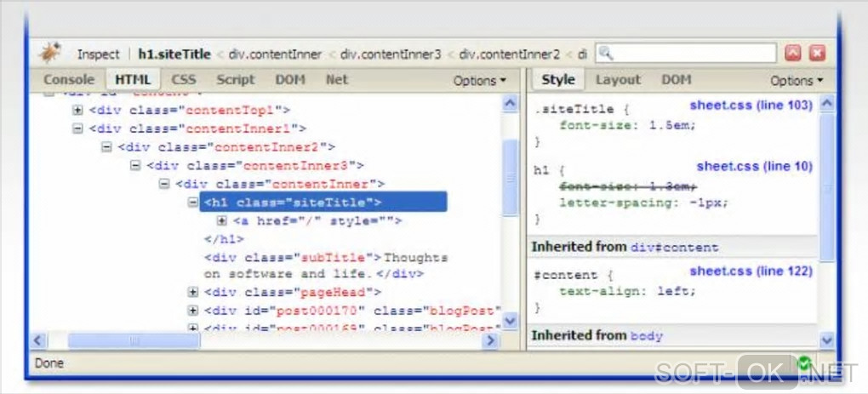Click the magnifier icon in search box
The width and height of the screenshot is (868, 394).
tap(606, 54)
